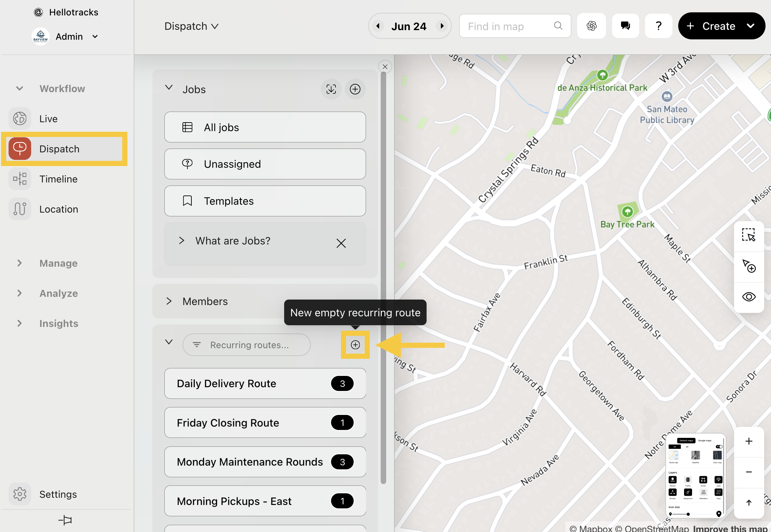Viewport: 771px width, 532px height.
Task: Collapse the Recurring routes list
Action: 169,342
